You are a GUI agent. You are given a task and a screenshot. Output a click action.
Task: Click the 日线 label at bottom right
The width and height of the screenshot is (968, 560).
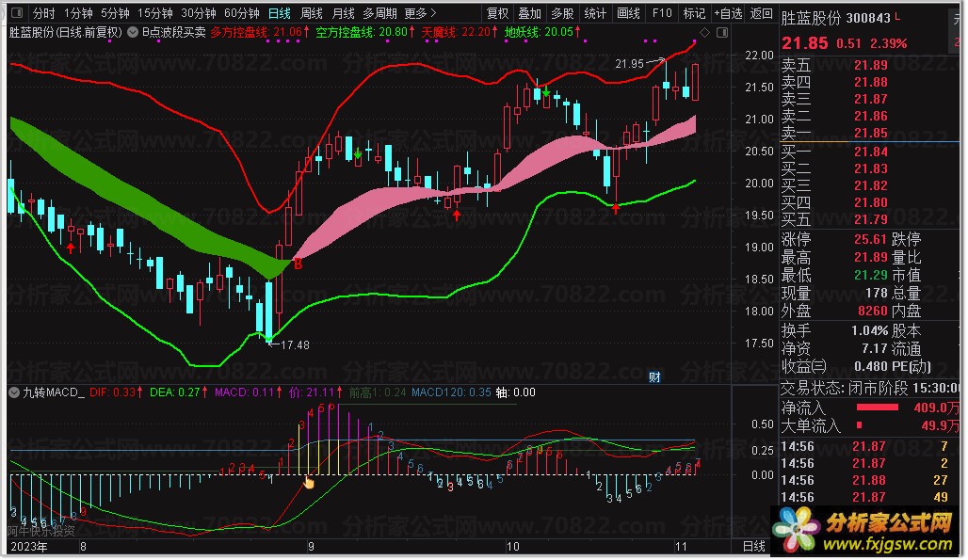754,547
